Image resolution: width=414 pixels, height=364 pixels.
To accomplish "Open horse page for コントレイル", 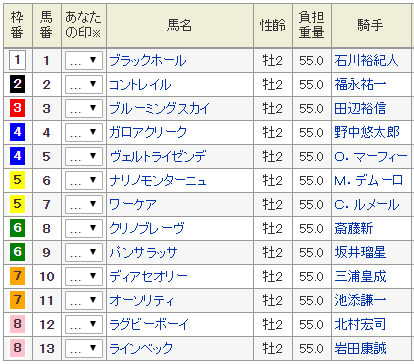I will [140, 85].
